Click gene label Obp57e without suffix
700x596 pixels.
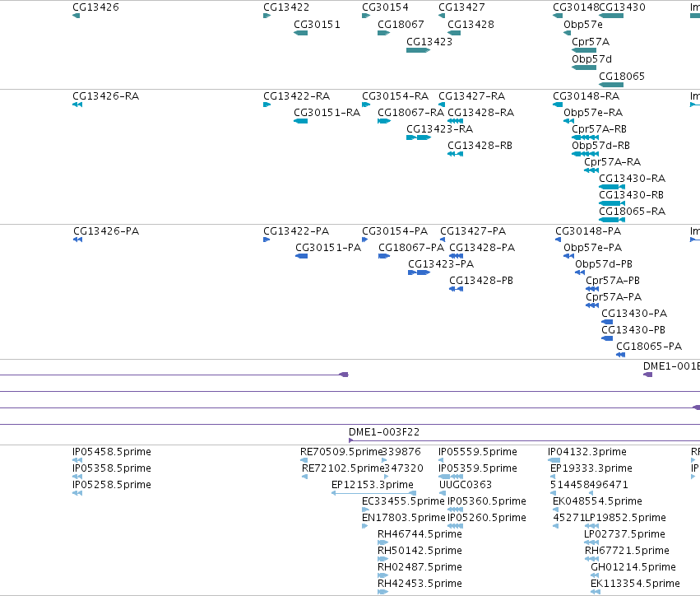(x=583, y=25)
